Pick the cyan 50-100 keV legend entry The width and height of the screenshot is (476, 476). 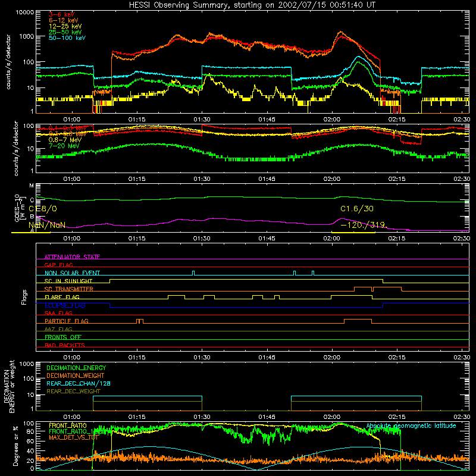tap(67, 38)
